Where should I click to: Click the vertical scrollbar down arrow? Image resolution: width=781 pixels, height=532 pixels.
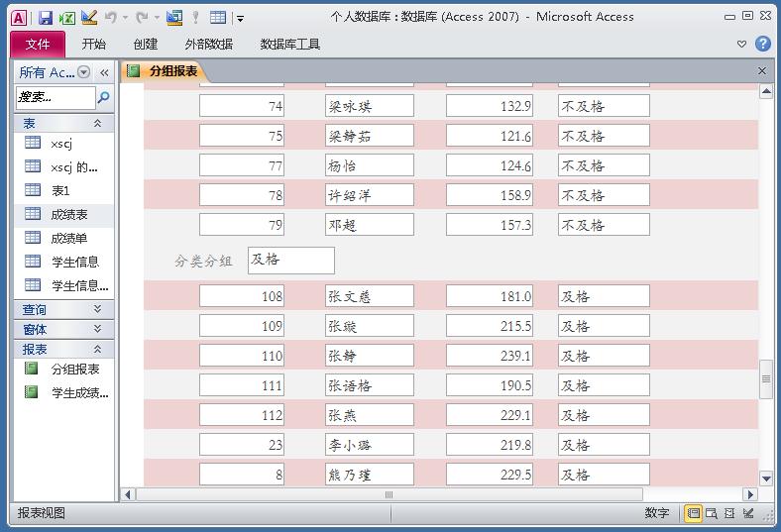click(x=766, y=479)
